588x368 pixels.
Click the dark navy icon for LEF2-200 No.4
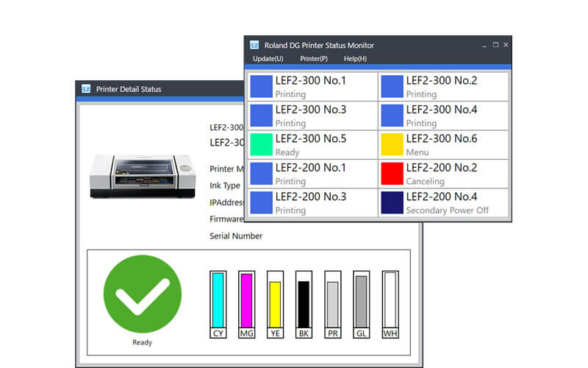coord(392,202)
